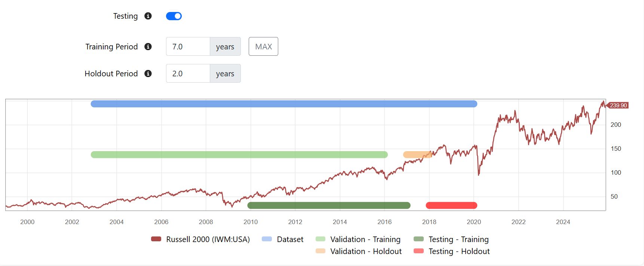Click the 239.90 current price label
The image size is (644, 266).
click(x=618, y=106)
